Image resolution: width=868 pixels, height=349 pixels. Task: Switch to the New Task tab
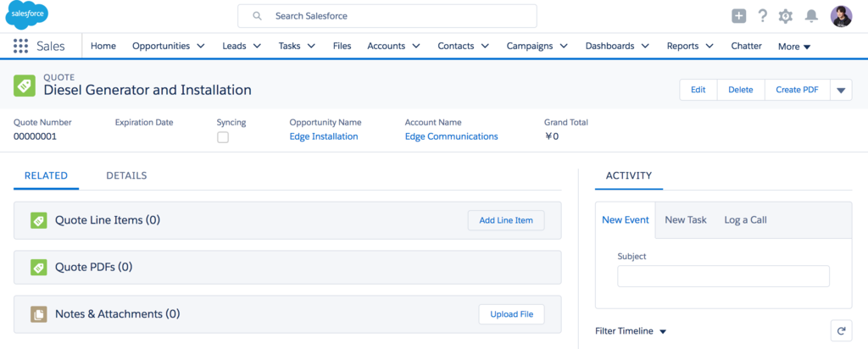[686, 220]
